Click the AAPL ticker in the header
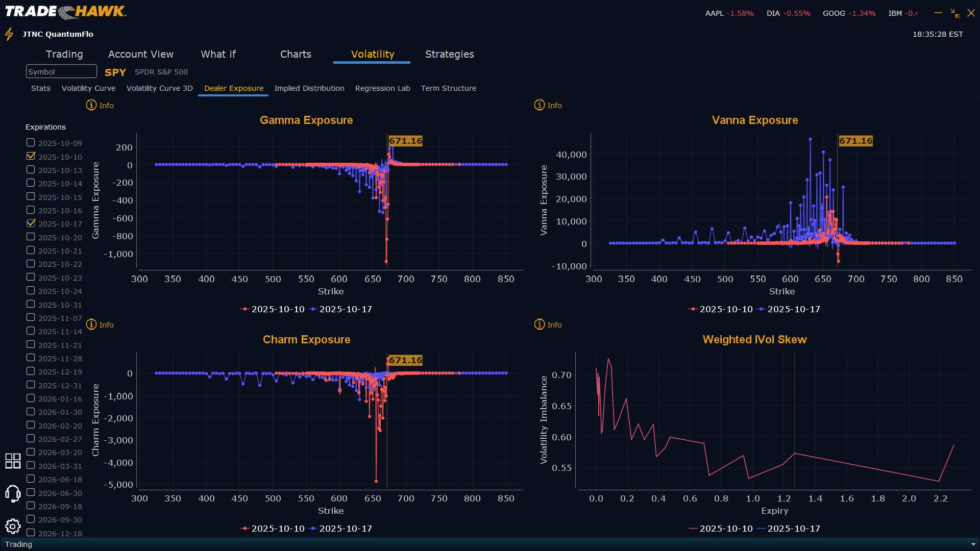Image resolution: width=980 pixels, height=551 pixels. pyautogui.click(x=714, y=13)
